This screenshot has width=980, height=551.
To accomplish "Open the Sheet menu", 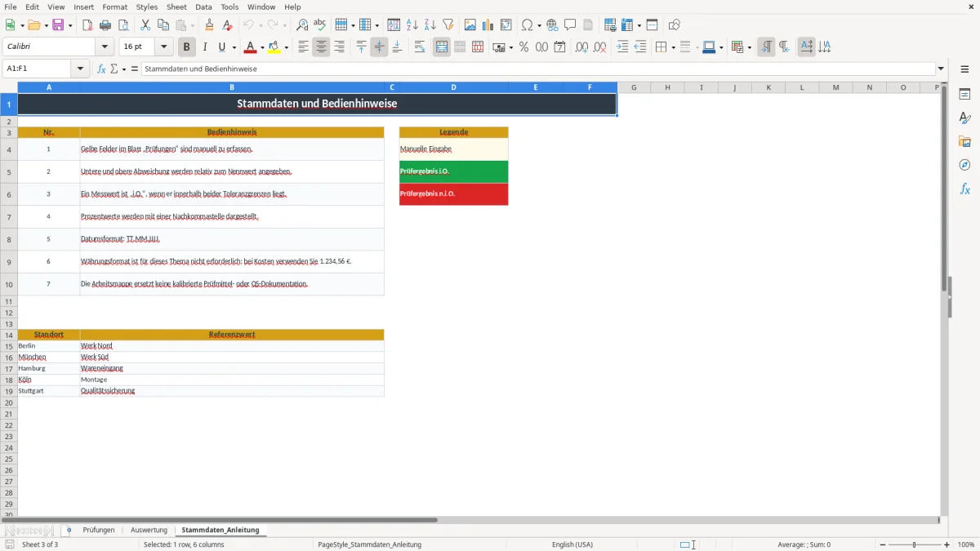I will coord(176,7).
